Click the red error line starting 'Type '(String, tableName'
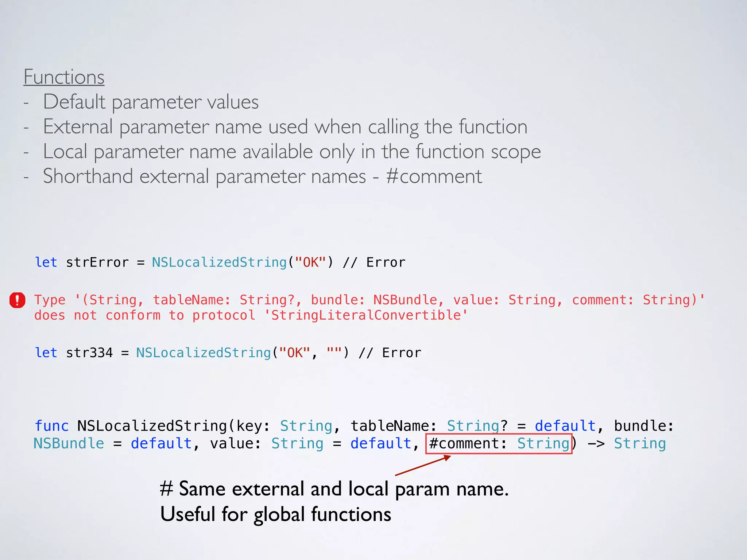The width and height of the screenshot is (747, 560). pos(369,300)
